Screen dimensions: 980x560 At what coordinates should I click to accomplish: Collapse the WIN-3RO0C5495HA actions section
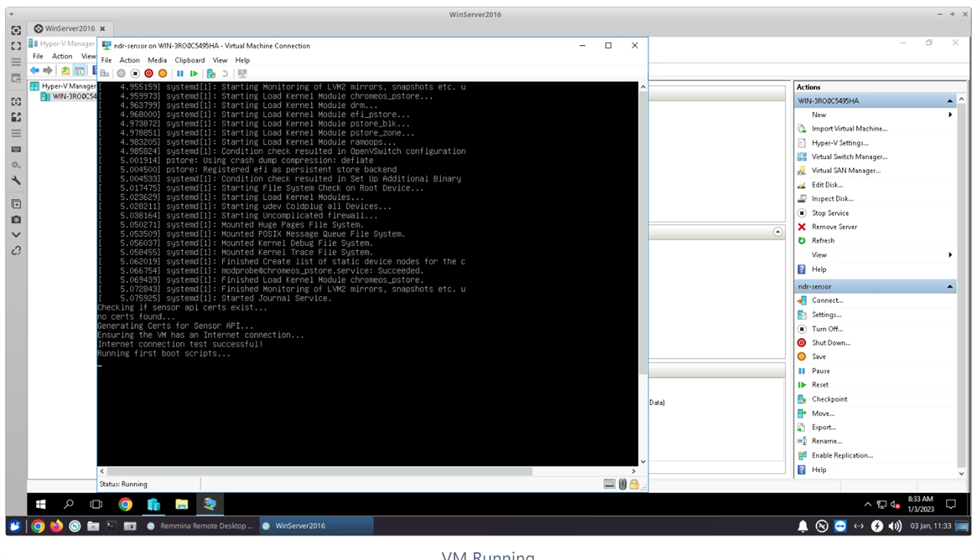click(950, 101)
